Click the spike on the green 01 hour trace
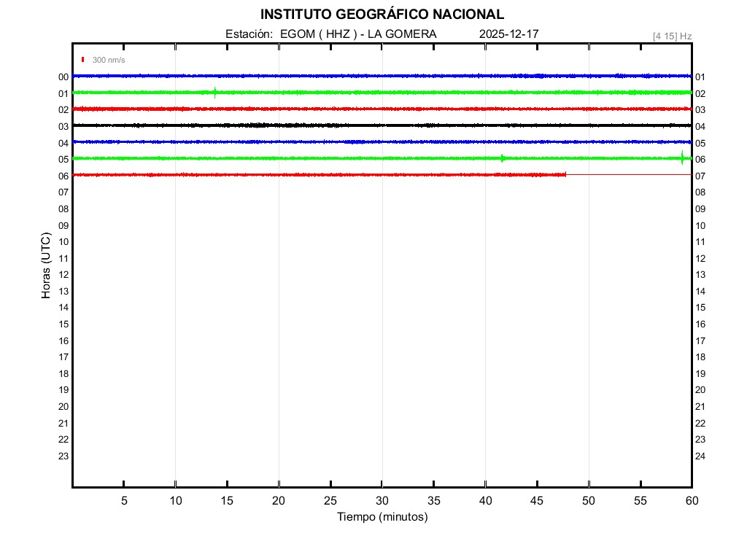This screenshot has height=560, width=747. point(214,92)
